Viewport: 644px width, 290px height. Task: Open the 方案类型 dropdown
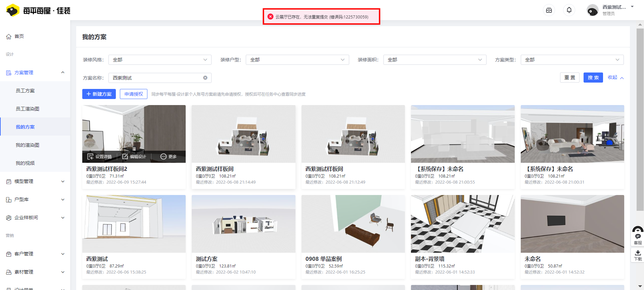(572, 60)
